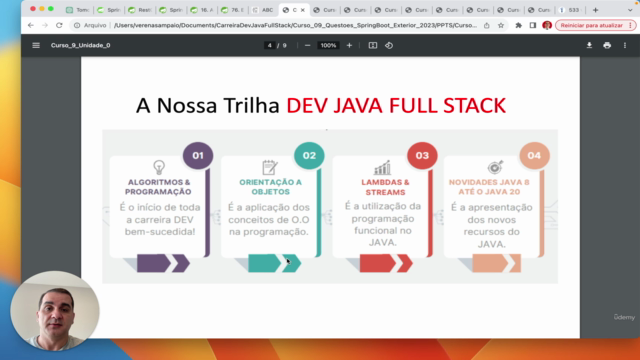Open the Chrome profile avatar
This screenshot has width=640, height=360.
[547, 25]
